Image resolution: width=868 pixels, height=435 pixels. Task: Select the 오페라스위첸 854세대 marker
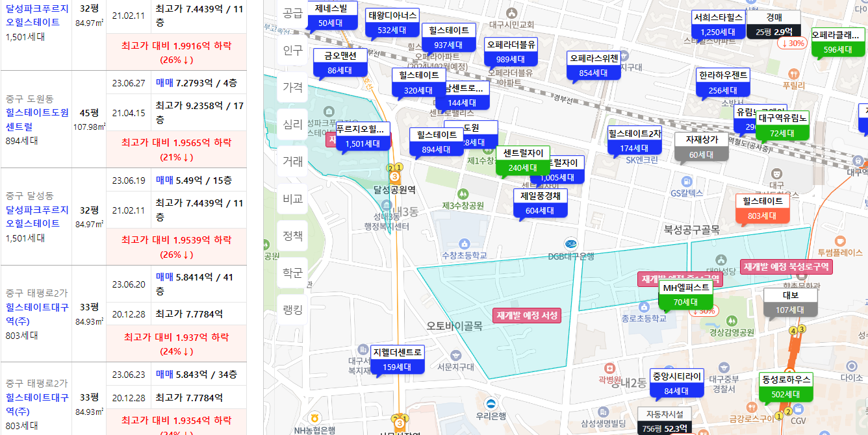pos(594,66)
